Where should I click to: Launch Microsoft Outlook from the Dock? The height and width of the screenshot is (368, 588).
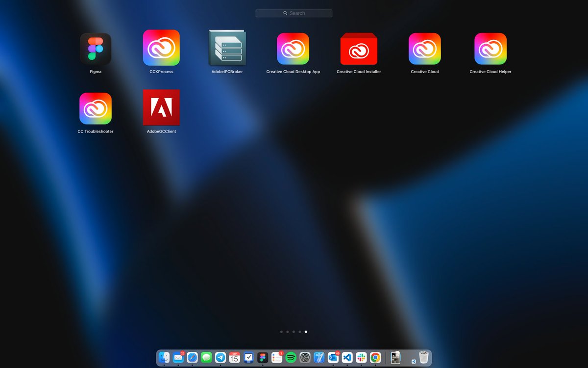[333, 358]
